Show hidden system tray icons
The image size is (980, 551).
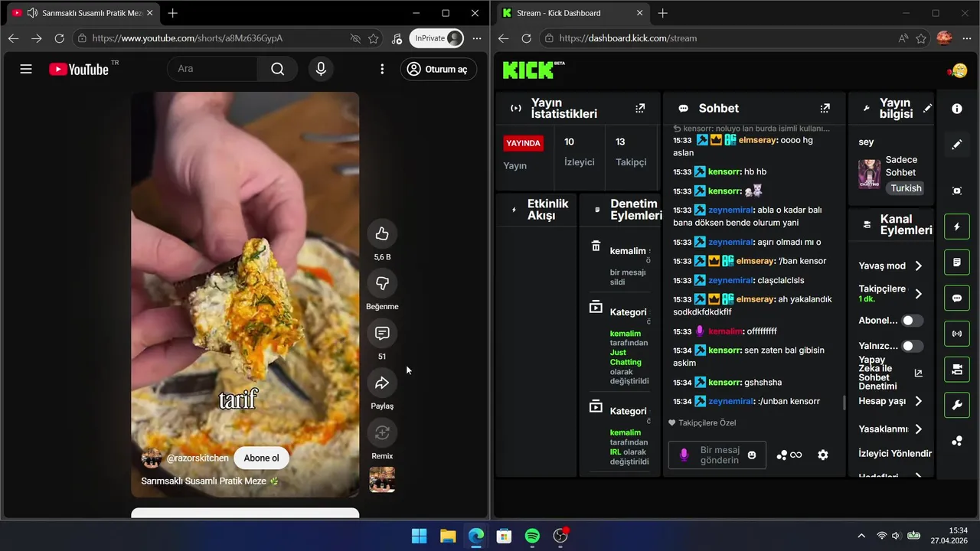coord(861,536)
